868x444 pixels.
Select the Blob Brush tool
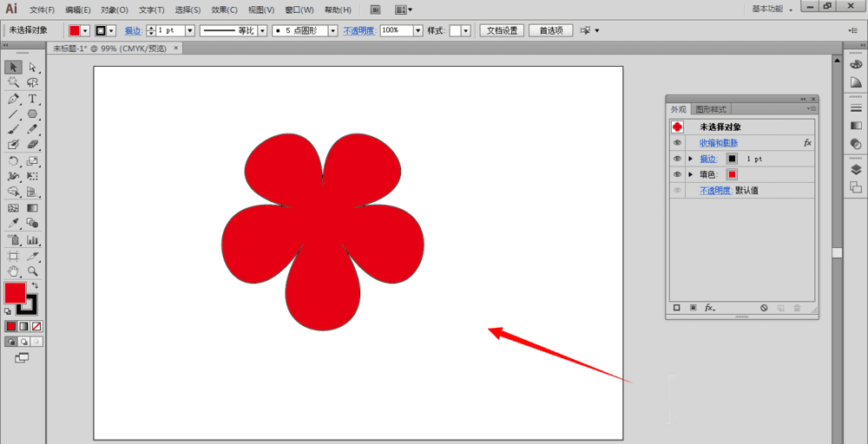pyautogui.click(x=13, y=144)
